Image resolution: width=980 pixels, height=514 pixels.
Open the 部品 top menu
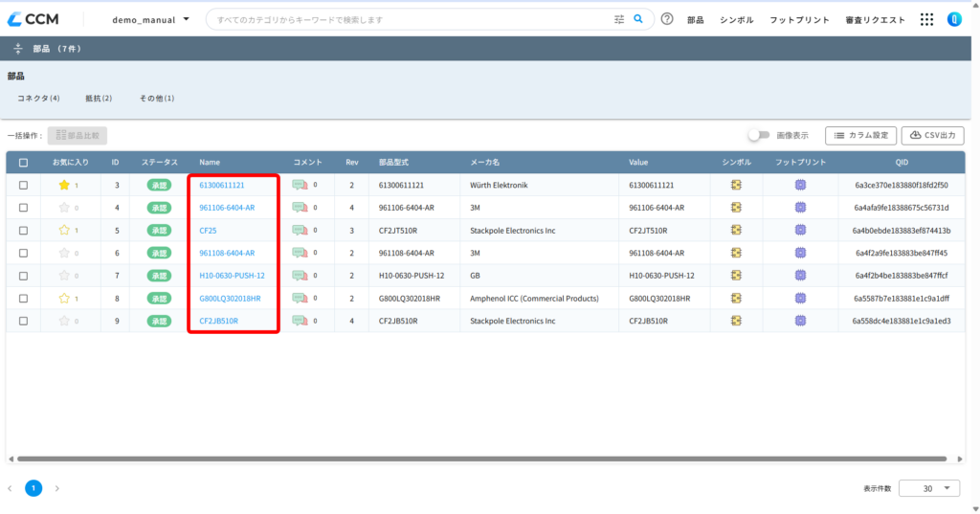click(696, 20)
